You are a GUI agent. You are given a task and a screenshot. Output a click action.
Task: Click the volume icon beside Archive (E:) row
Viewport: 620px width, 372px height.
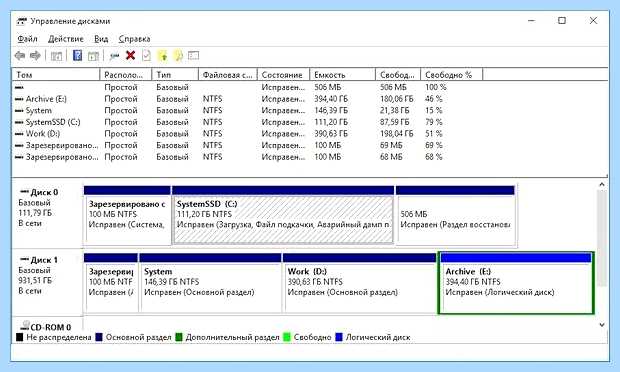(19, 99)
